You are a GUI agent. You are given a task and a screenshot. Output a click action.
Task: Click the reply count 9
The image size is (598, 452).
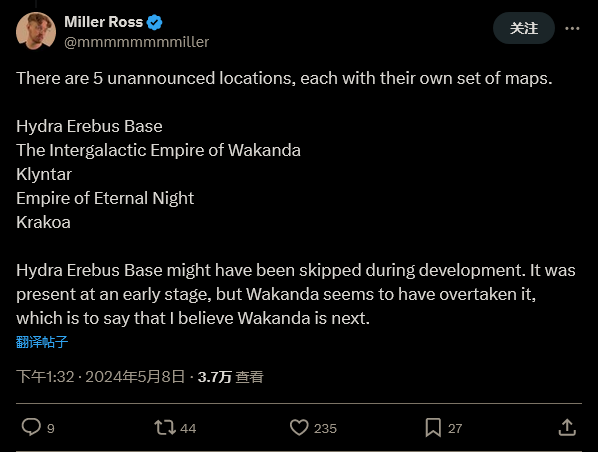click(51, 428)
